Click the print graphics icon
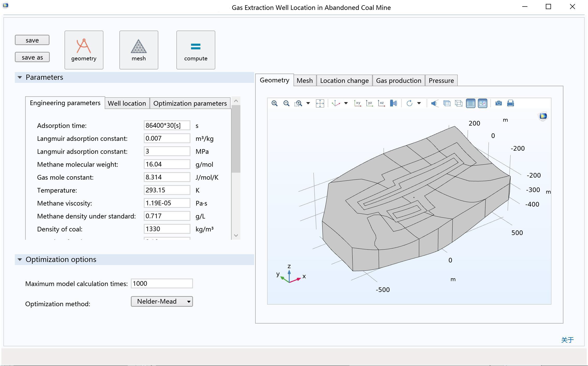 (x=510, y=103)
